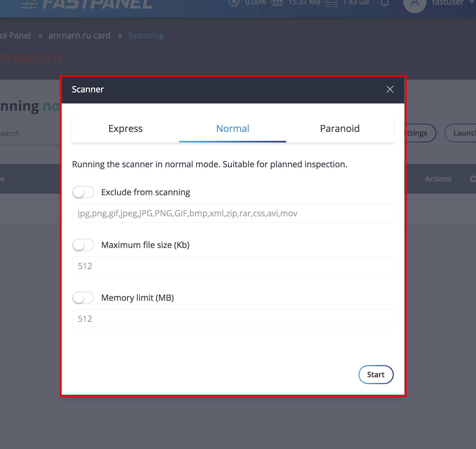Open the anrnarn.ru card breadcrumb link

click(x=79, y=36)
